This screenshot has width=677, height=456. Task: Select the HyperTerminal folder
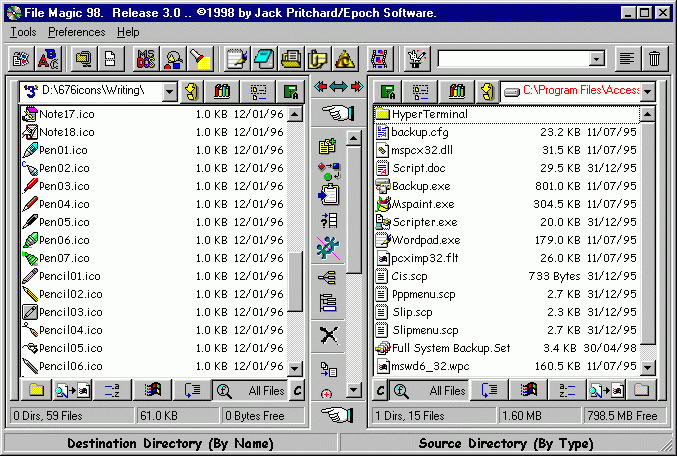tap(507, 114)
